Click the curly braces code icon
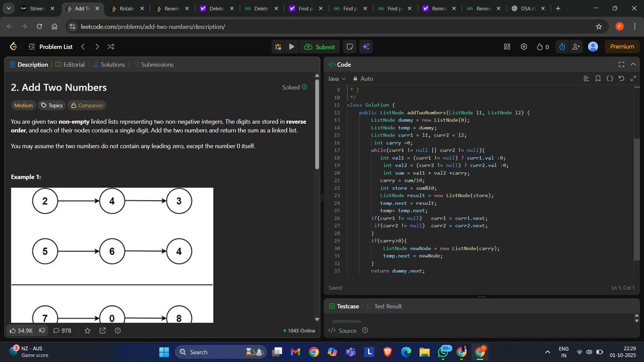Viewport: 644px width, 362px height. [x=610, y=79]
